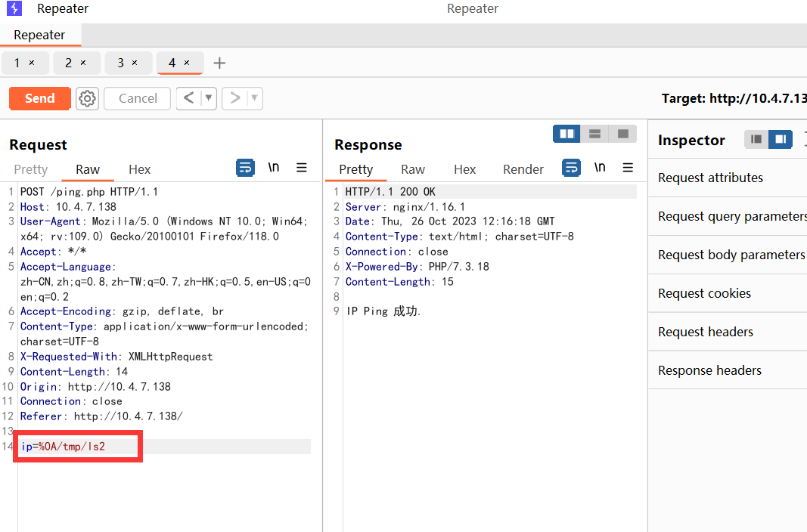Click the Date: Thu, 26 Oct 2023 header
Image resolution: width=807 pixels, height=532 pixels.
click(x=450, y=221)
